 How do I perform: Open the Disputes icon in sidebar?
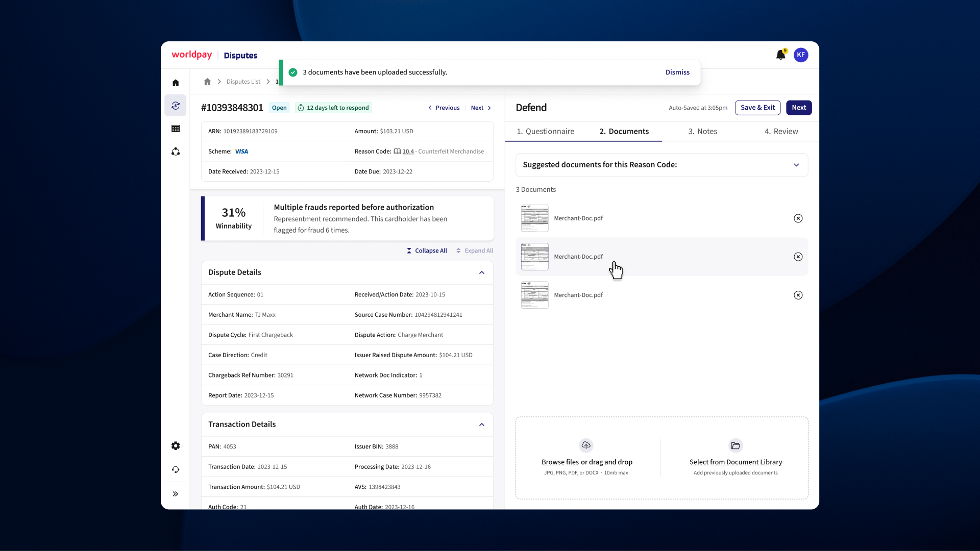click(x=176, y=106)
